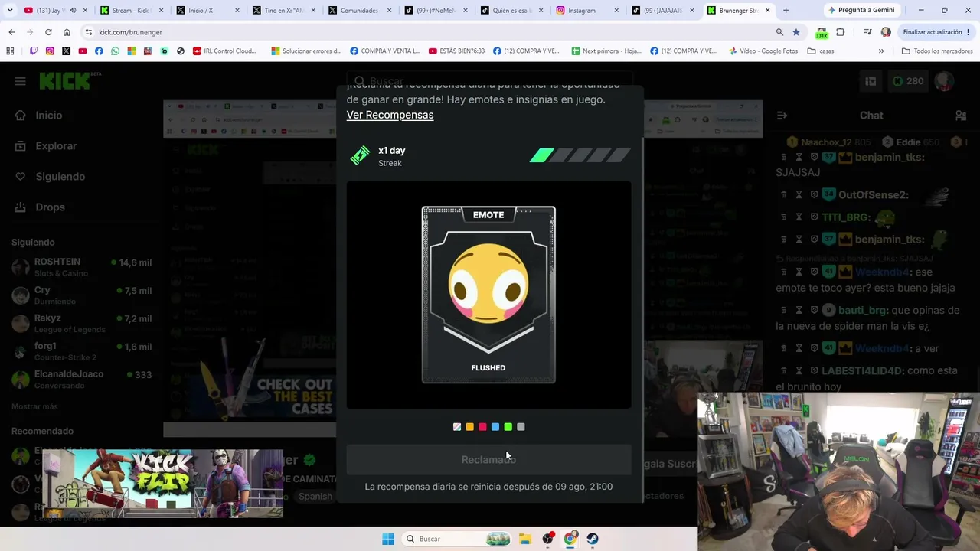This screenshot has width=980, height=551.
Task: Open chat users list icon
Action: [x=960, y=116]
